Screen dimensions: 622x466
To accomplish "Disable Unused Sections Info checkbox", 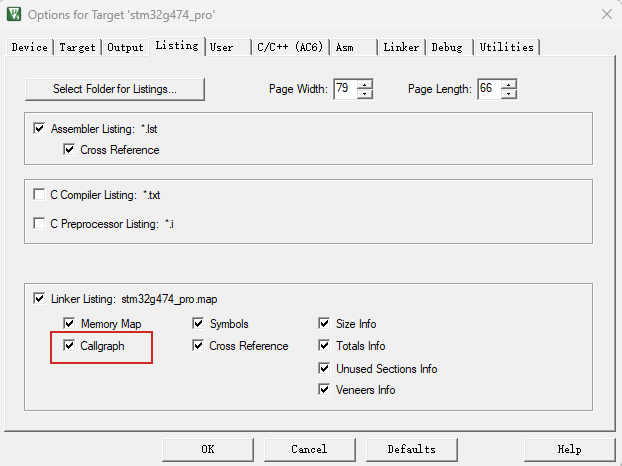I will click(324, 369).
